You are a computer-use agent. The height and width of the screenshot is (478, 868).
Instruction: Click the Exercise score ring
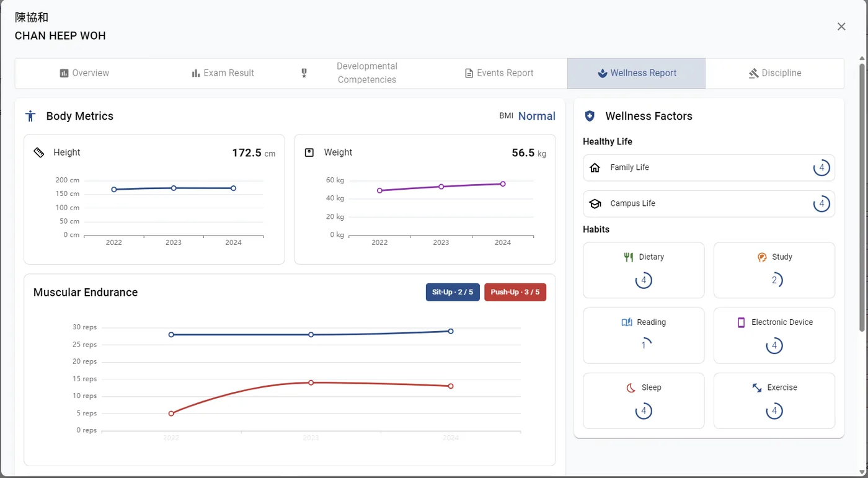(x=774, y=411)
